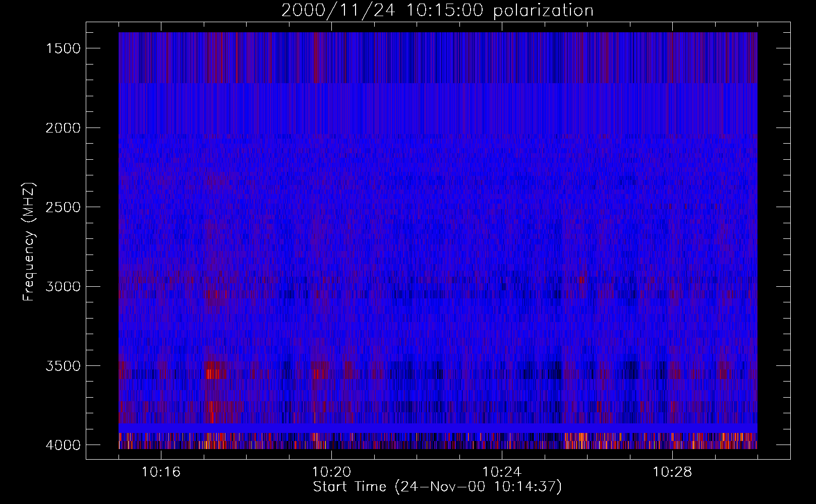Click the 2500 frequency tick label

[63, 207]
